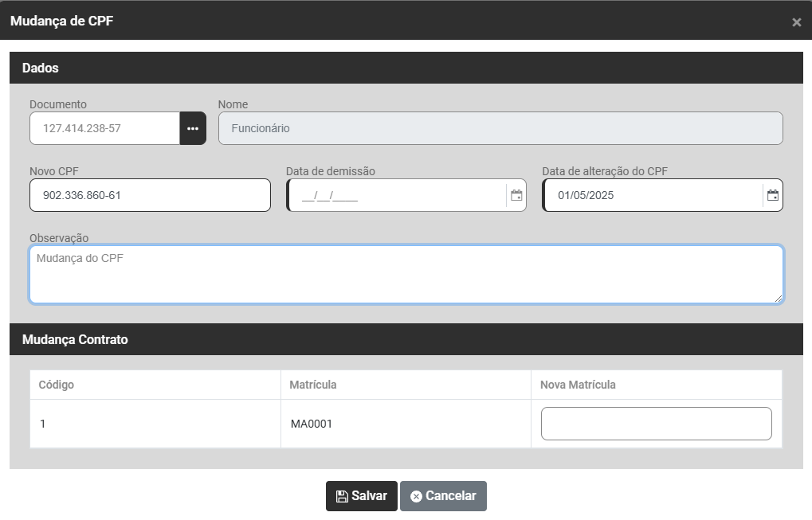Click the Código column header

155,385
